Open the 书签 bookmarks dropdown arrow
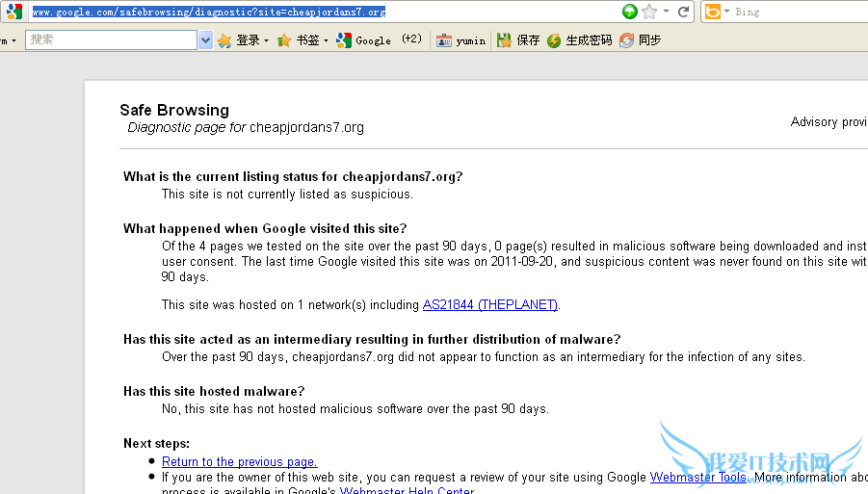Screen dimensions: 868x494 pyautogui.click(x=326, y=40)
